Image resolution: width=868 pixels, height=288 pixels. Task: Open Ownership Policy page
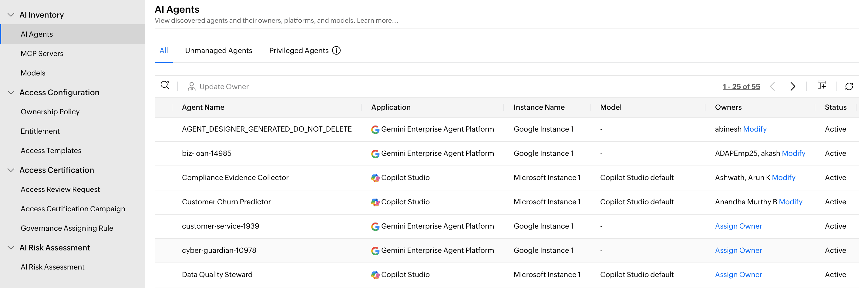(x=50, y=112)
